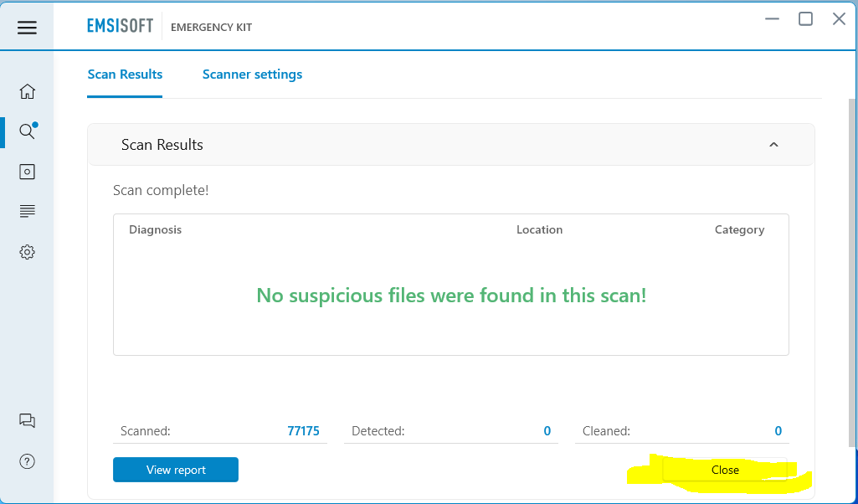Click the View report button
Image resolution: width=858 pixels, height=504 pixels.
(x=176, y=470)
